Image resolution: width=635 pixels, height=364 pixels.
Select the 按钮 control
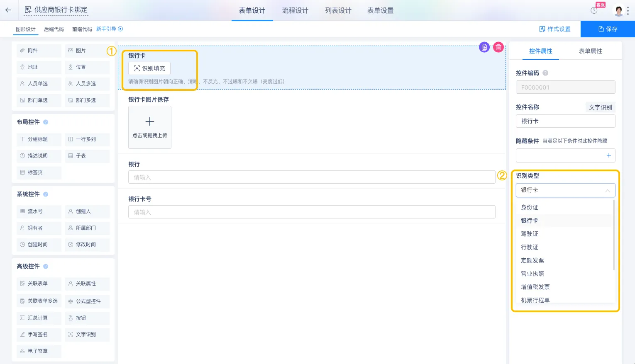coord(87,318)
